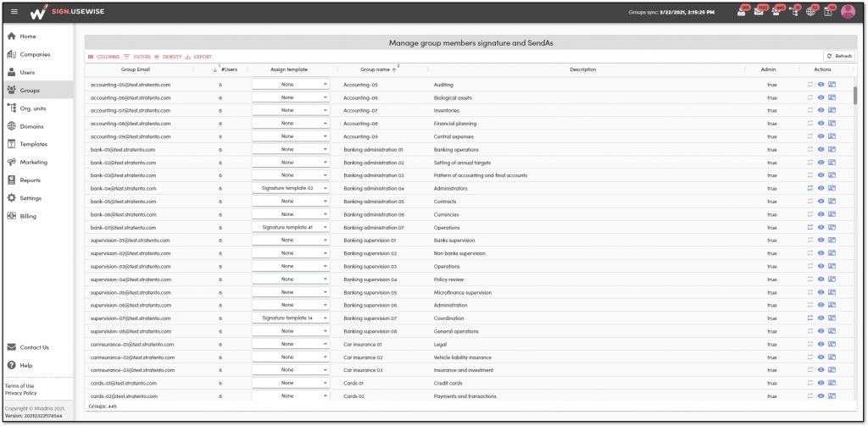
Task: Open signature preview icon for supervision-08 row
Action: click(x=832, y=331)
